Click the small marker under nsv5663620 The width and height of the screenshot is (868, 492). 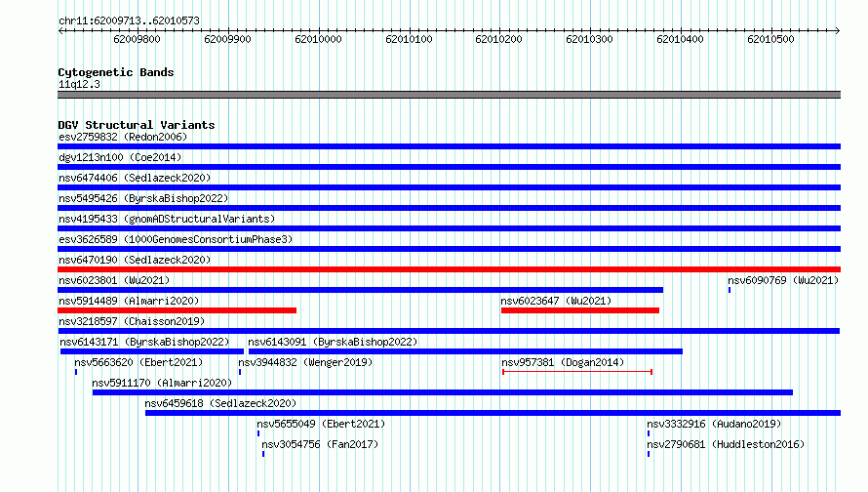click(76, 372)
